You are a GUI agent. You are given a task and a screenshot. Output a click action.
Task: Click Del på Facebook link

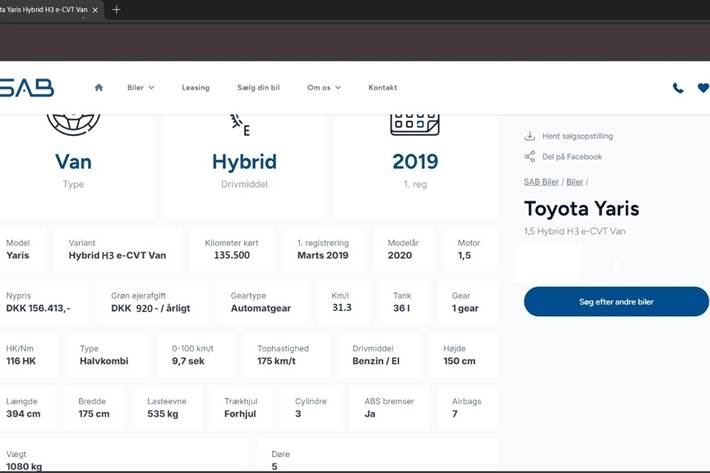point(572,157)
